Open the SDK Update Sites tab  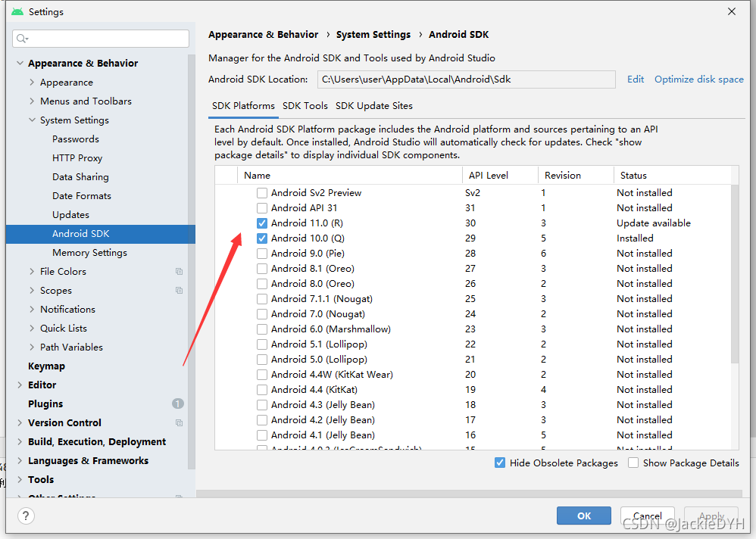[x=374, y=106]
